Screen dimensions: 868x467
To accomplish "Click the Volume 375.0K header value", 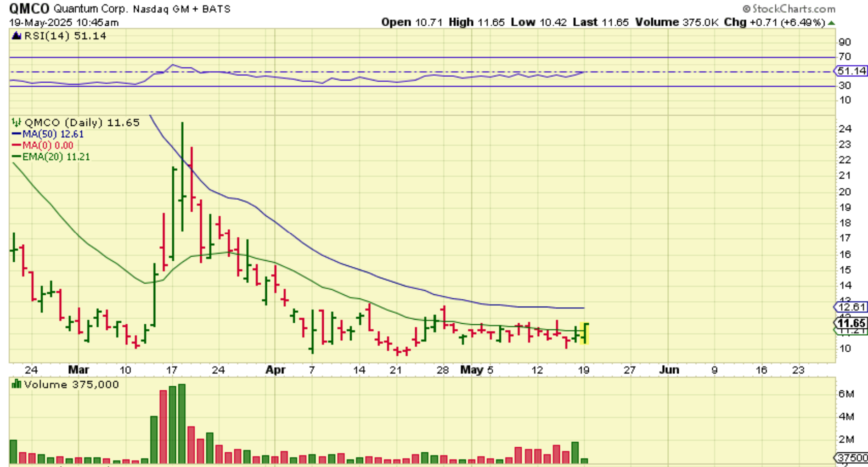I will 677,22.
